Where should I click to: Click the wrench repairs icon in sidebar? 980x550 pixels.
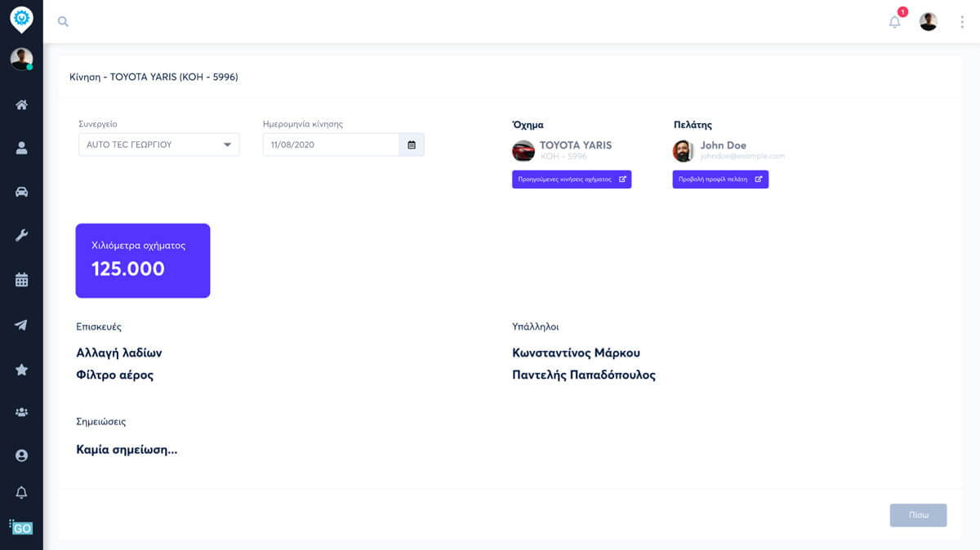click(21, 235)
